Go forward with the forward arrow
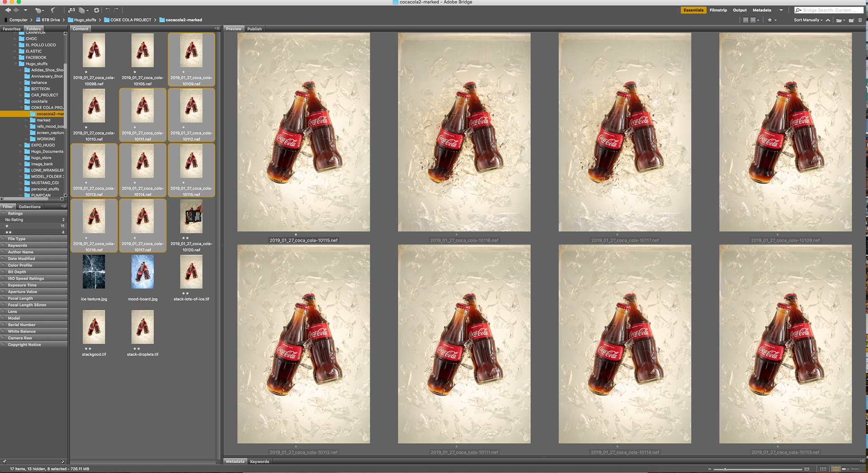The height and width of the screenshot is (473, 868). (16, 10)
